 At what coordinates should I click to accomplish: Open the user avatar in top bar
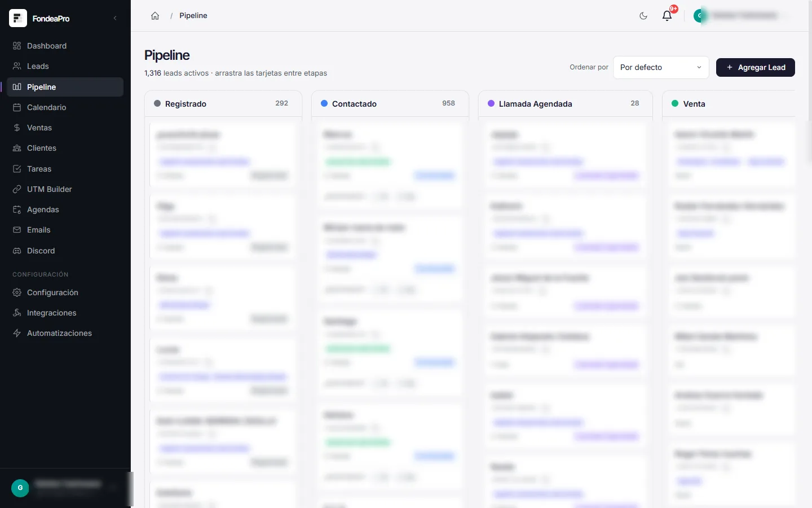click(x=700, y=16)
